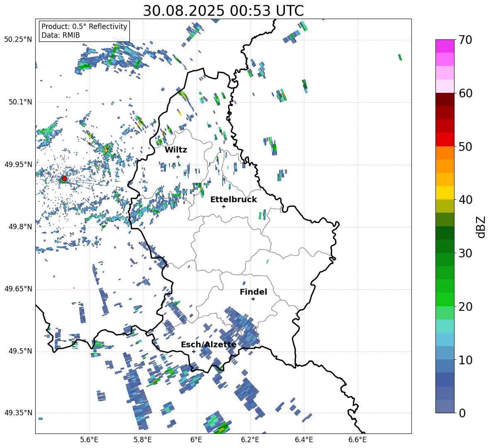The image size is (491, 448).
Task: Pick the light cyan colorbar segment between 10 and 20
Action: tap(445, 326)
